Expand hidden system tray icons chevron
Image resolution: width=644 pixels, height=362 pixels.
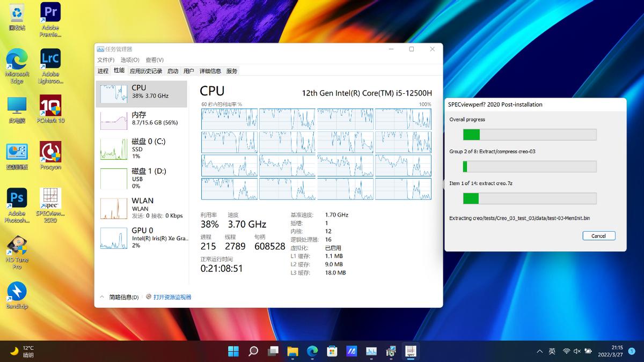tap(539, 351)
